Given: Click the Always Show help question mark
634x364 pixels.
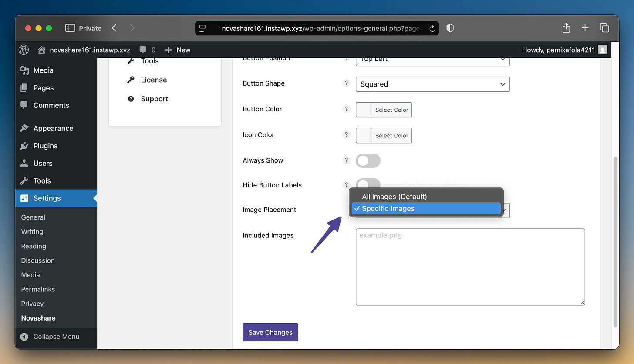Looking at the screenshot, I should pos(347,160).
